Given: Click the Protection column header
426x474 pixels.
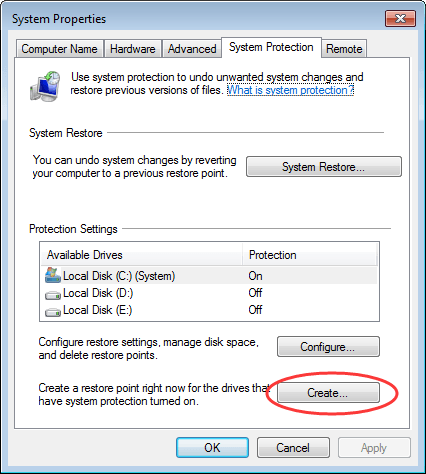Looking at the screenshot, I should tap(310, 255).
